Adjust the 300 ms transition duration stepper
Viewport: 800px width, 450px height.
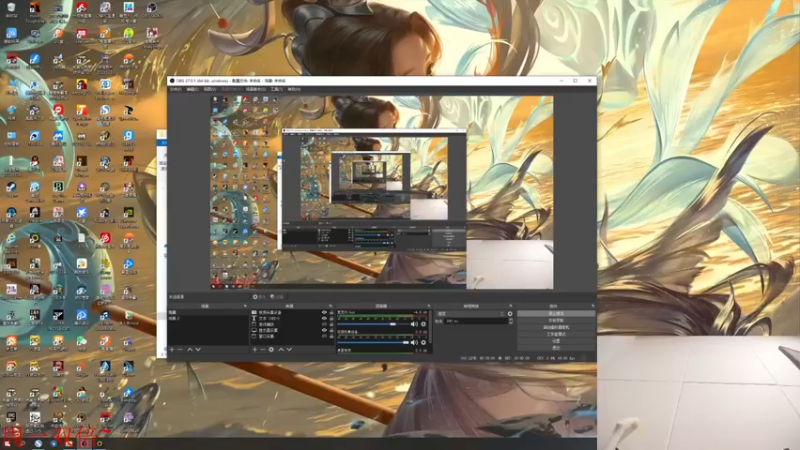511,321
